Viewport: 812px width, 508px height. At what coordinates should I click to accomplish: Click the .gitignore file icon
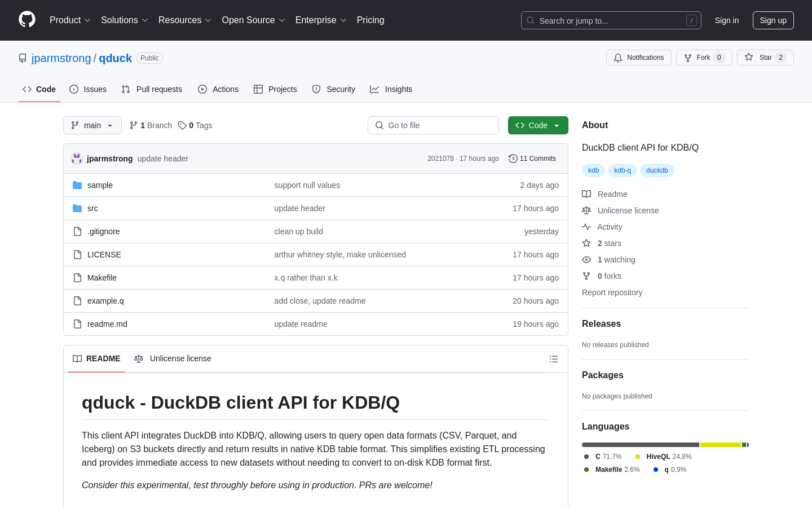tap(77, 231)
